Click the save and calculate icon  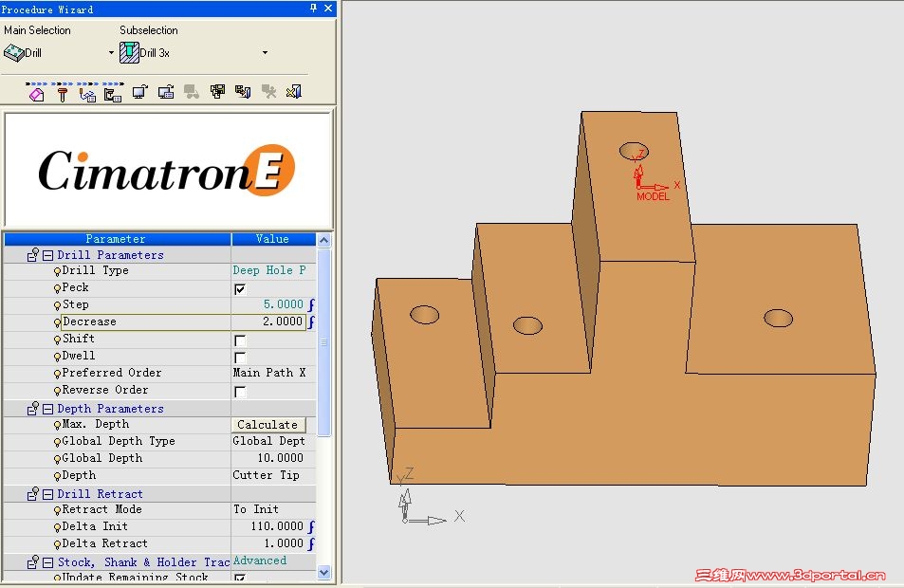[217, 92]
